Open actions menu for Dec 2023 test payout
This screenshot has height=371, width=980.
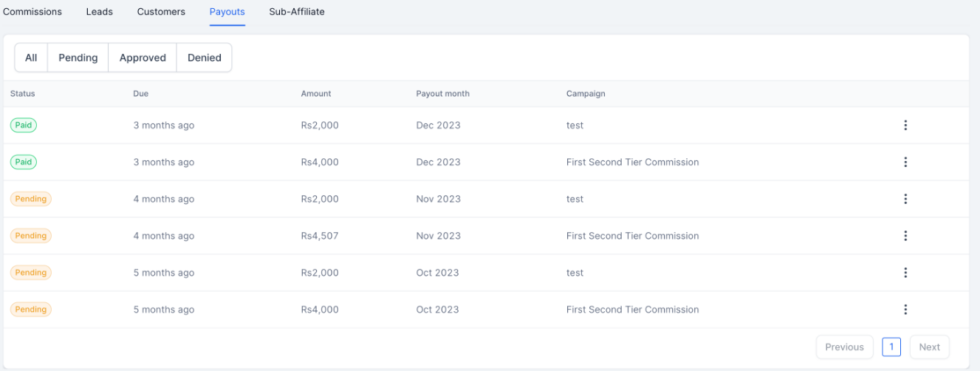(905, 126)
